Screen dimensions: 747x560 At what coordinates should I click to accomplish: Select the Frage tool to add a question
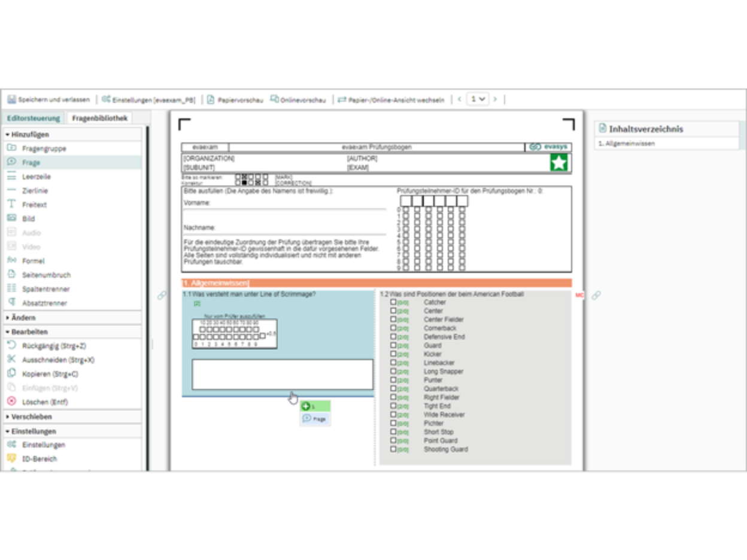[30, 162]
